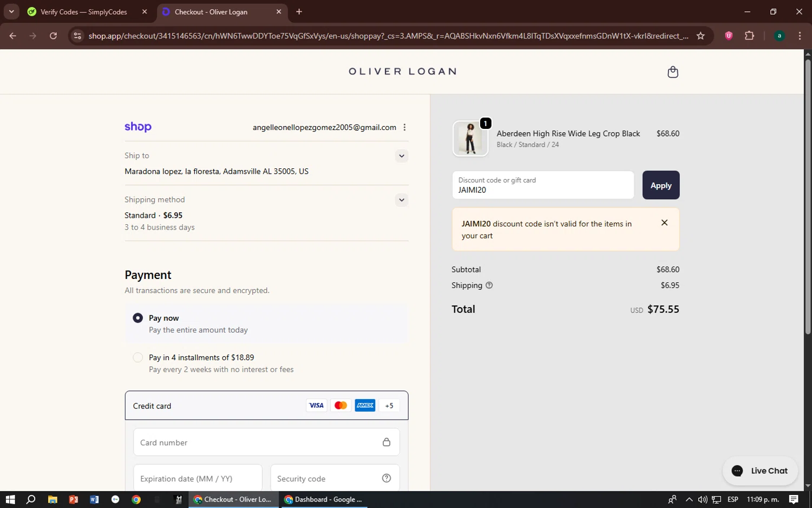Close the Verify Codes SimplyCodes tab
This screenshot has height=508, width=812.
(x=145, y=11)
